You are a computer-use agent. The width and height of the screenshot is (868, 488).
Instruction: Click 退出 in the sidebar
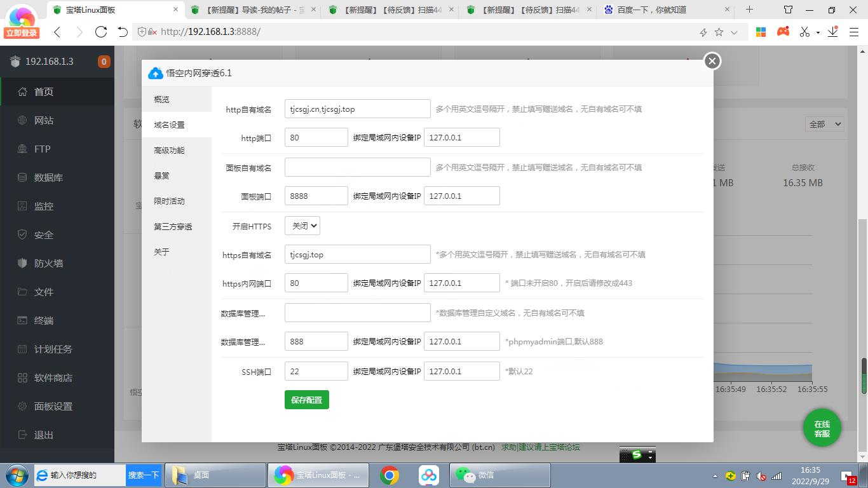point(57,435)
